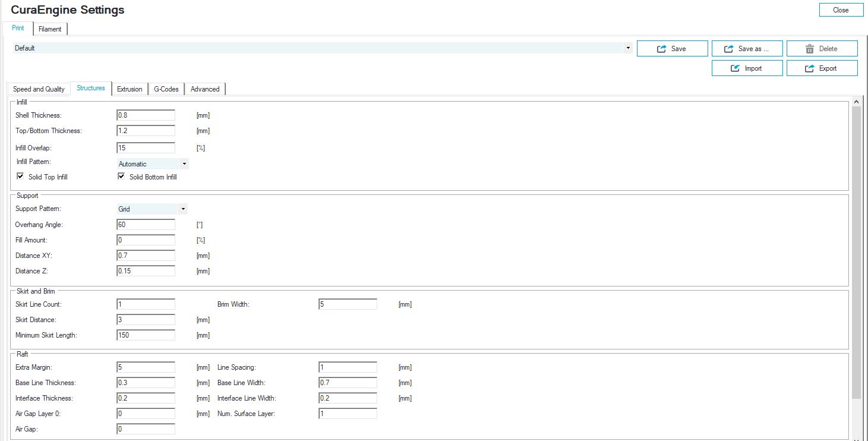Click the CuraEngine Settings title

tap(68, 10)
